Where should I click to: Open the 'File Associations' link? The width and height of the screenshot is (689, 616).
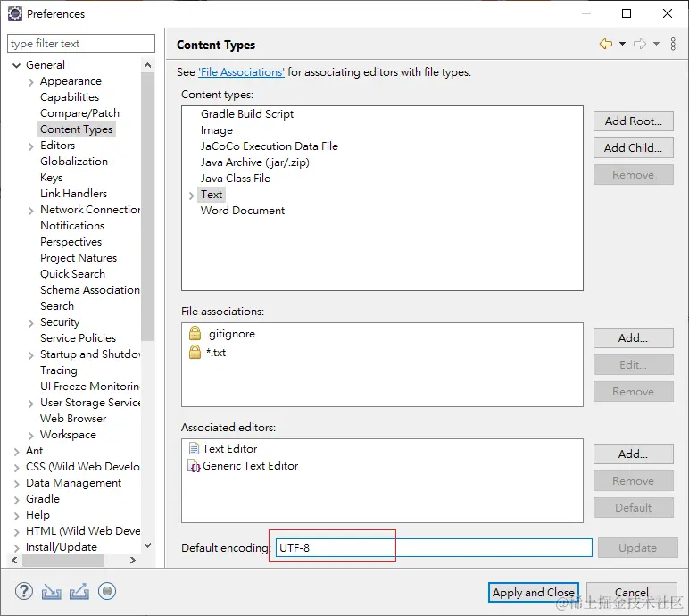(x=241, y=72)
